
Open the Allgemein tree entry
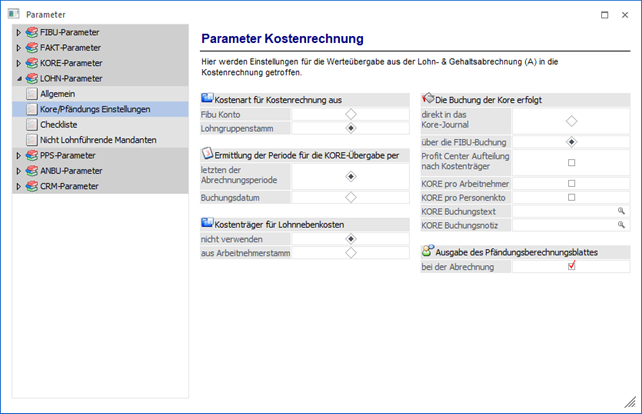[x=58, y=93]
